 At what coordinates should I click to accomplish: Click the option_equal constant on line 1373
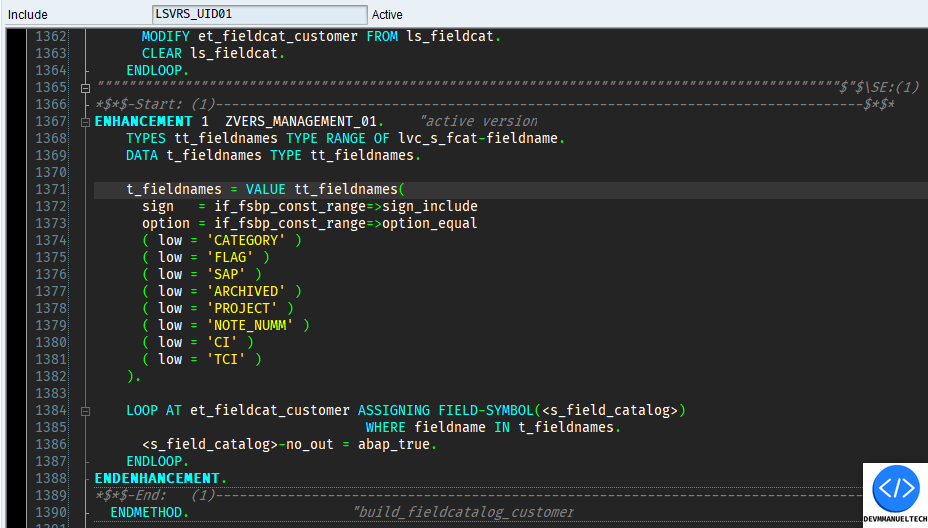pos(430,224)
